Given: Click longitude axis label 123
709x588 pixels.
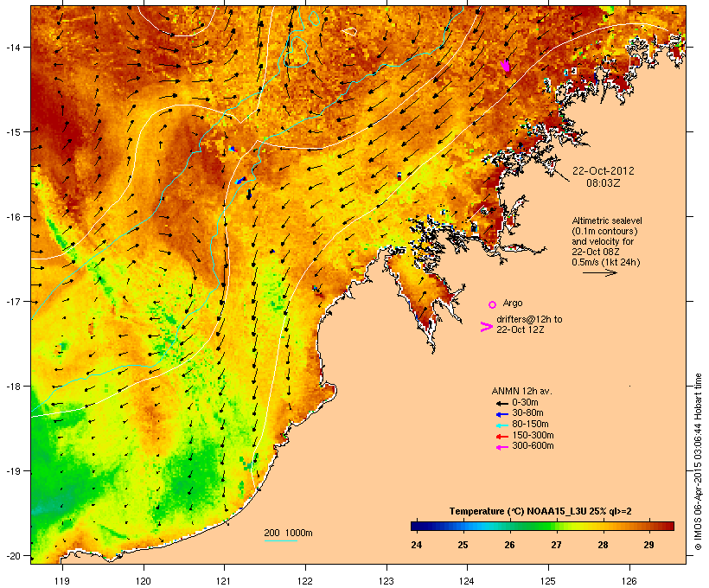Looking at the screenshot, I should click(386, 581).
